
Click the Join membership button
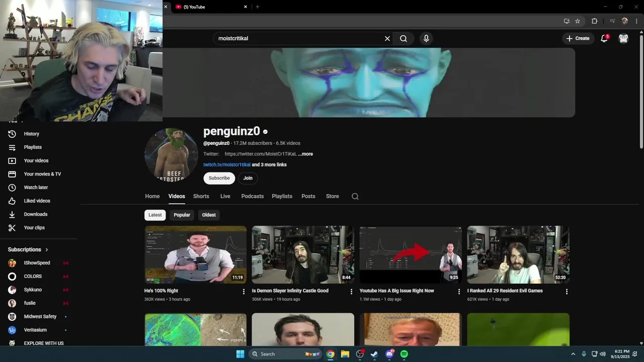click(248, 178)
